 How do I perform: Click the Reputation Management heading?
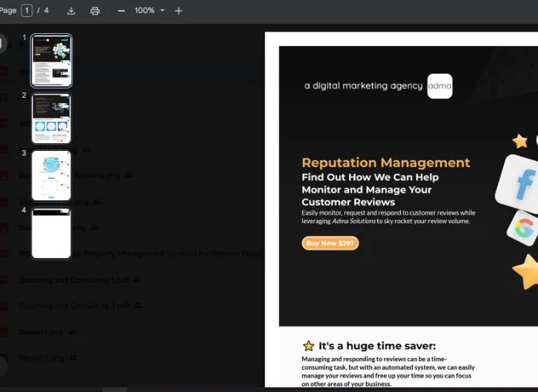(385, 162)
